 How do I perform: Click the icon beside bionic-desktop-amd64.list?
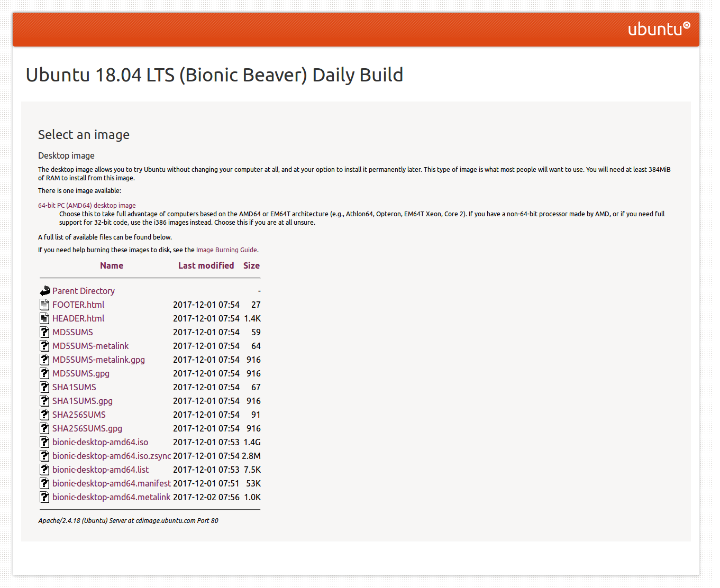[45, 470]
